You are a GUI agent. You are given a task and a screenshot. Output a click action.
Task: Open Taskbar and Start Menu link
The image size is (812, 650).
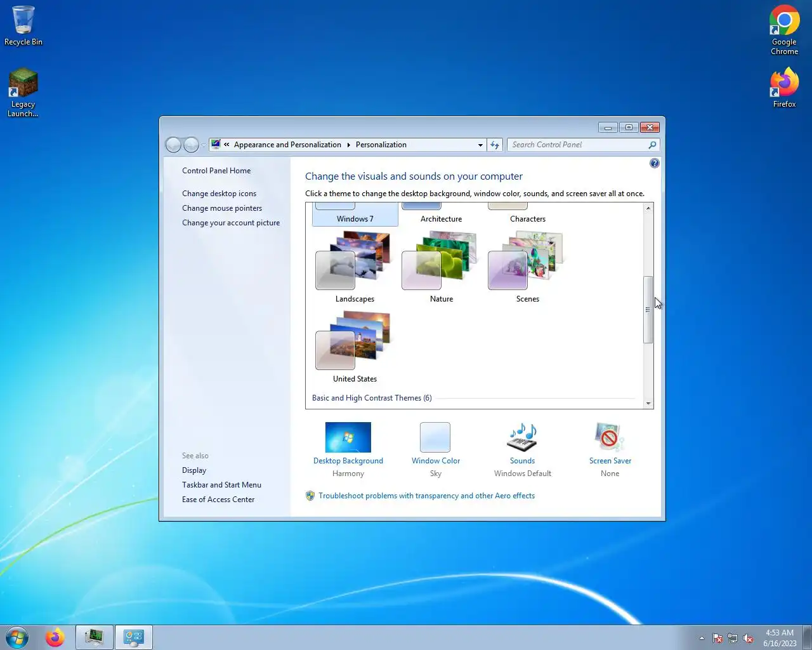[x=221, y=485]
